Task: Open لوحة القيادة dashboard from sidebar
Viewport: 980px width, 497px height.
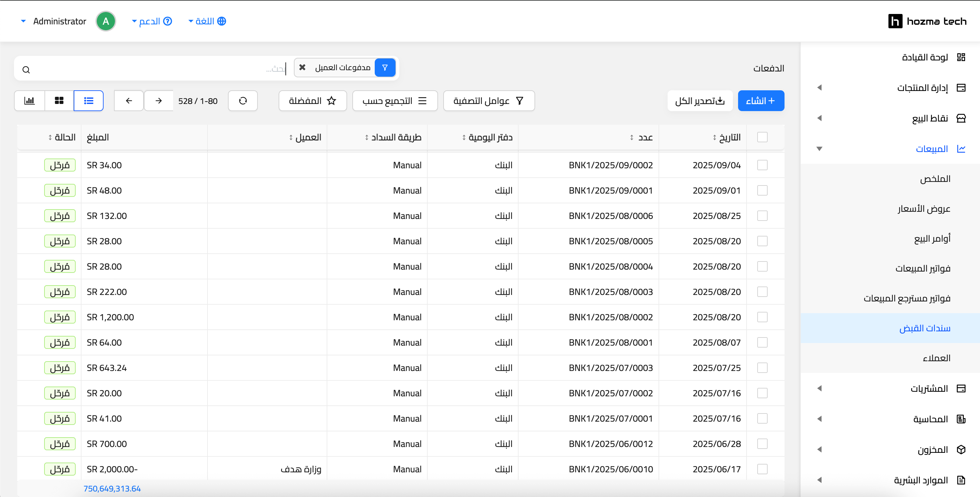Action: [x=925, y=57]
